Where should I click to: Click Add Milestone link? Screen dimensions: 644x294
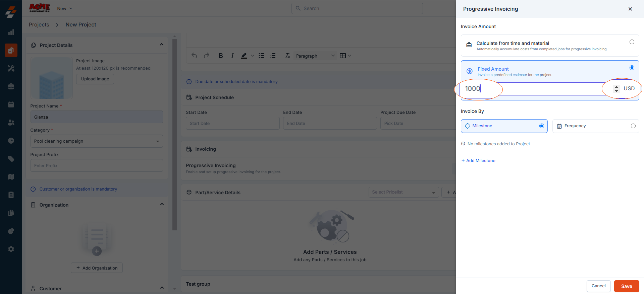click(478, 161)
